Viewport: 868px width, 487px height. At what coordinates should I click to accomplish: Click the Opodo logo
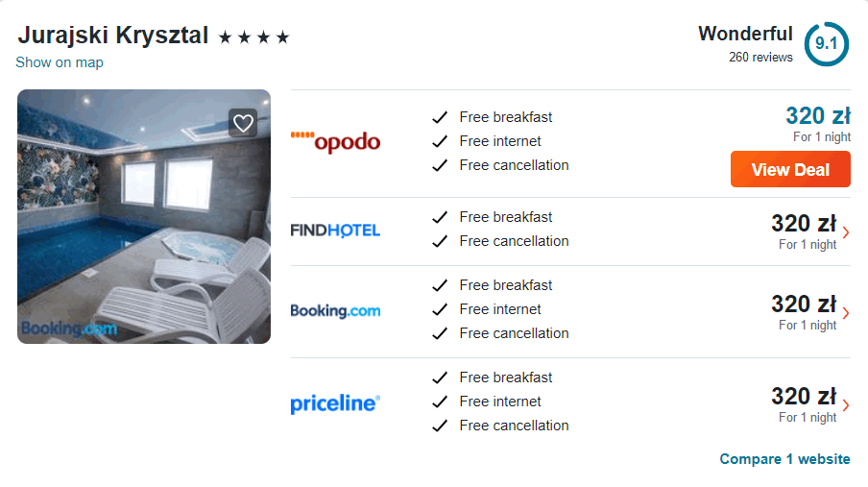(x=335, y=142)
